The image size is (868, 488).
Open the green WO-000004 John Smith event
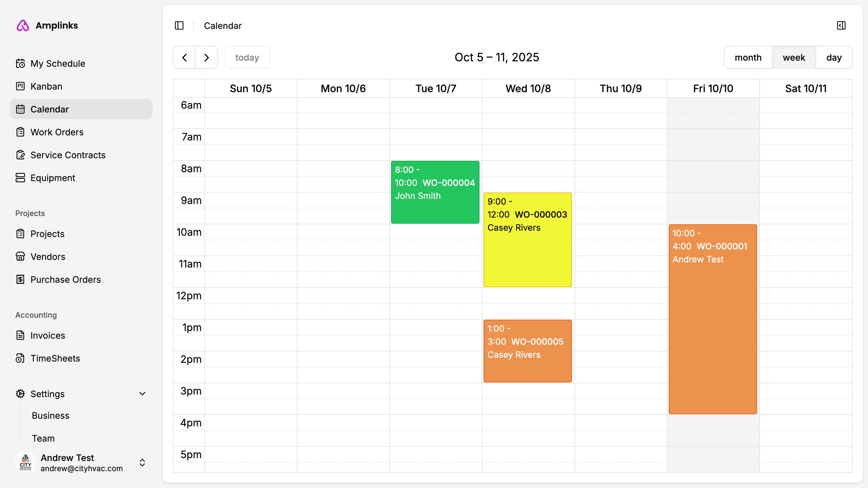pyautogui.click(x=435, y=192)
